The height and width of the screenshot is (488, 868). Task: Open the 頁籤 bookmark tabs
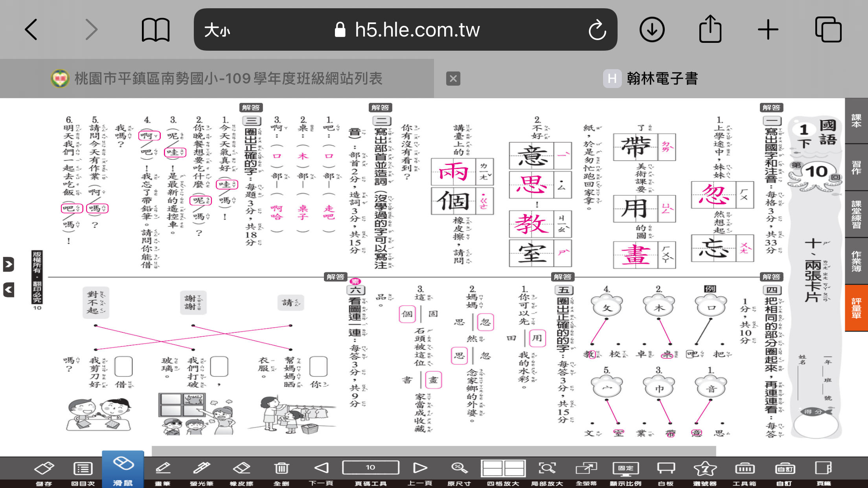click(824, 473)
